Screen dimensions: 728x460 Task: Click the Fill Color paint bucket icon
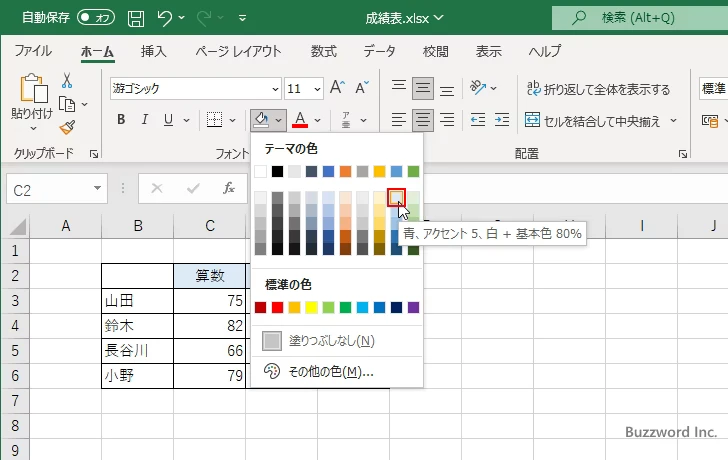261,120
